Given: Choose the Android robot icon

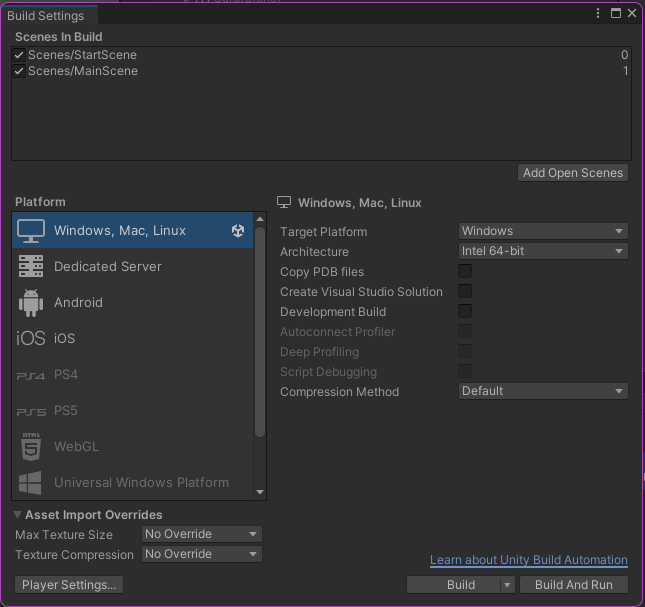Looking at the screenshot, I should click(31, 303).
